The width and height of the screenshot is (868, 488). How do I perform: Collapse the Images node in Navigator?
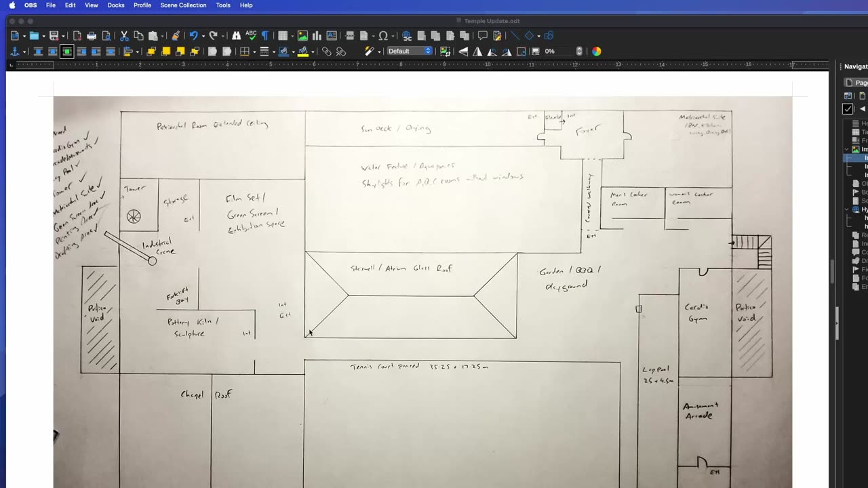click(847, 149)
